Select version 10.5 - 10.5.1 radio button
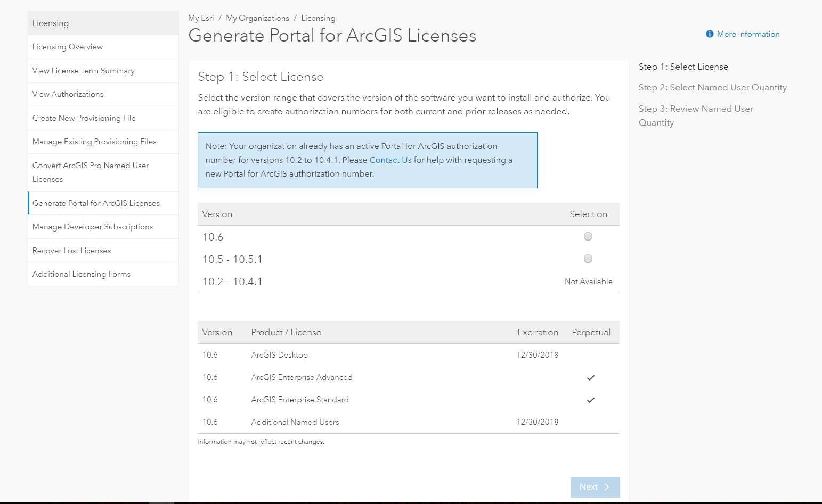The width and height of the screenshot is (822, 504). (x=588, y=259)
